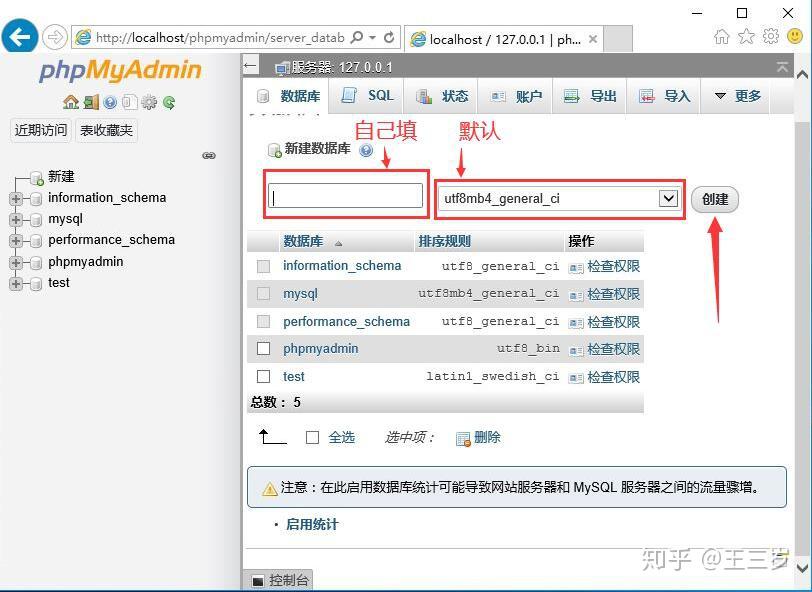Click collapse page header icon top right

782,67
